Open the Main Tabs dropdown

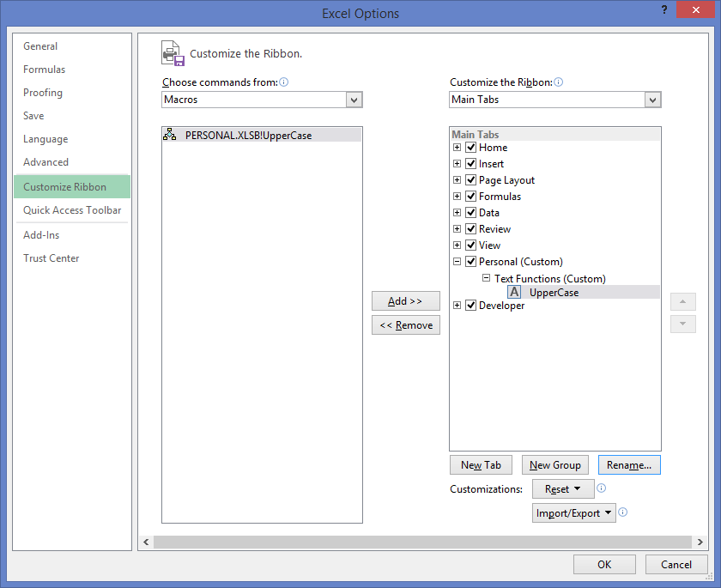[652, 100]
